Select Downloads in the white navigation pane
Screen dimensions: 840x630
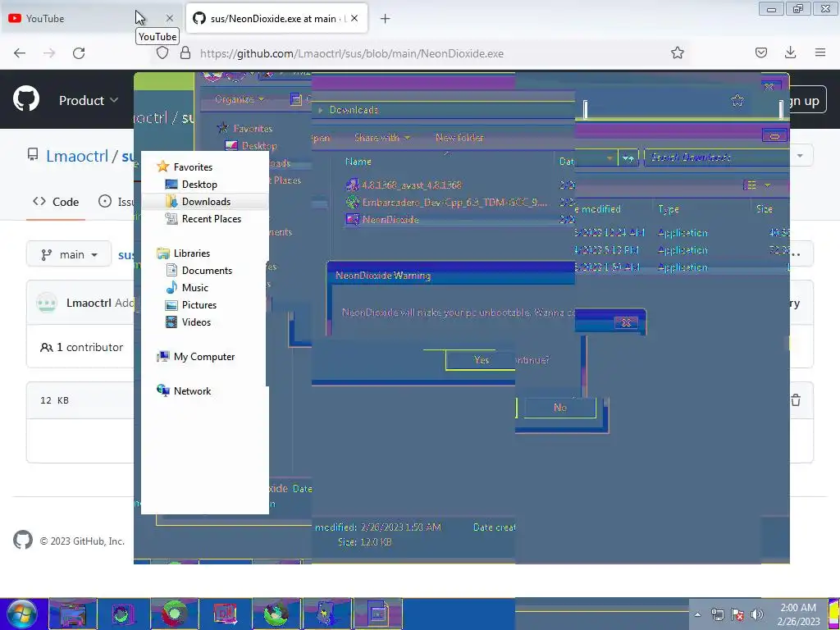click(198, 202)
